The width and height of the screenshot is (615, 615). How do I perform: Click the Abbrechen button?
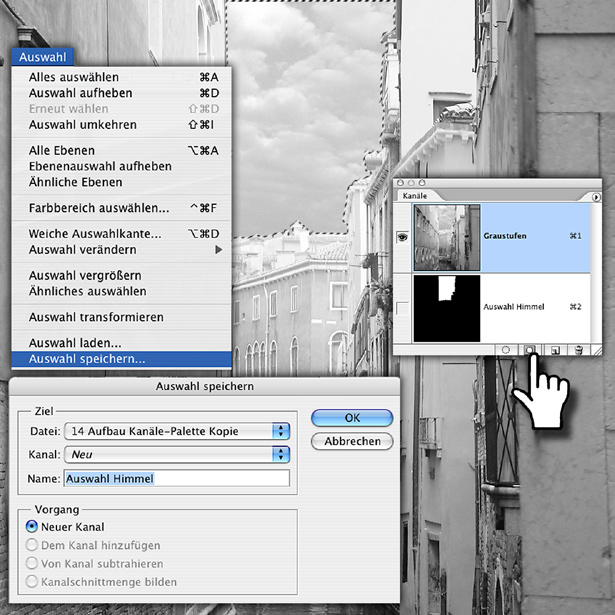pos(352,441)
